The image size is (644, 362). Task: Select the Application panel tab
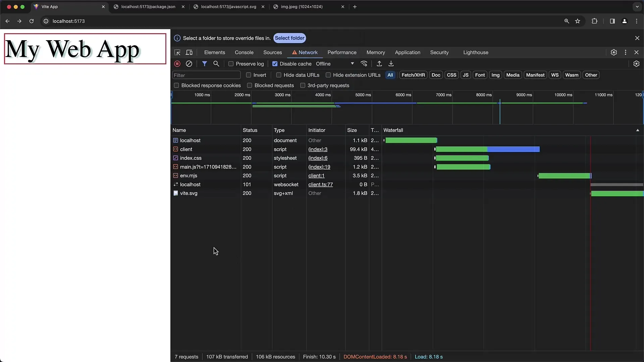408,52
